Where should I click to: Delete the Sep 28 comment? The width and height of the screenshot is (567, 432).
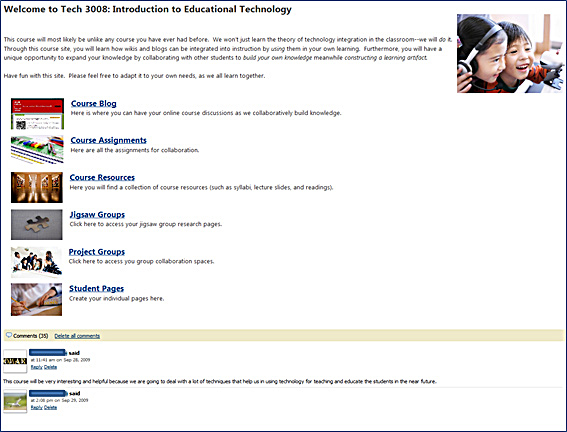point(50,367)
